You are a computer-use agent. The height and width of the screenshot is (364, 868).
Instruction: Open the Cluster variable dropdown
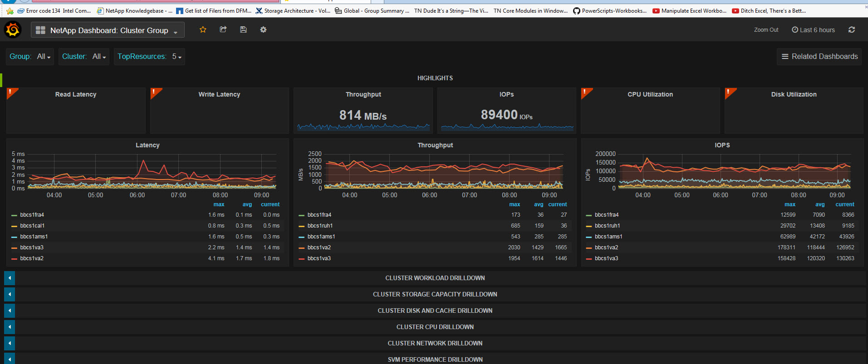coord(99,57)
